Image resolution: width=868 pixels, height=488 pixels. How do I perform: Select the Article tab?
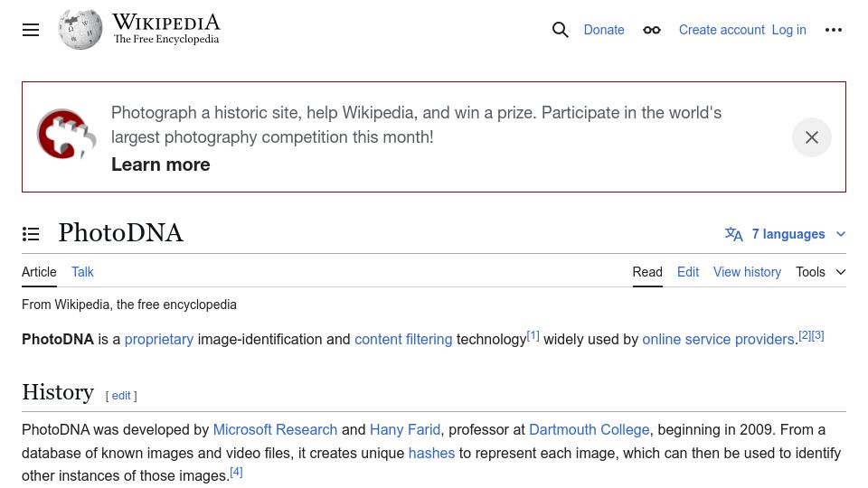pos(39,272)
